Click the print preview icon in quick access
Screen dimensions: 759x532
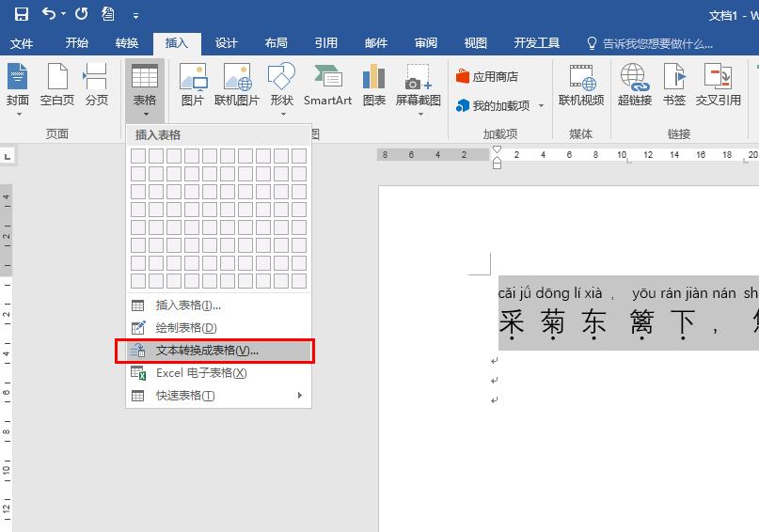pos(107,13)
